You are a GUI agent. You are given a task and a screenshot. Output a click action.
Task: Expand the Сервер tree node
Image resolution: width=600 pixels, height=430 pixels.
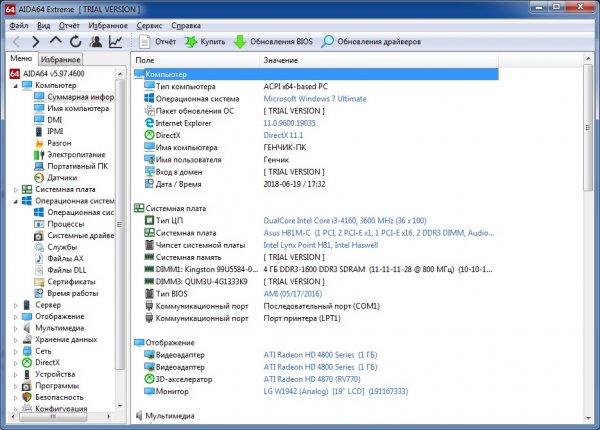(14, 304)
